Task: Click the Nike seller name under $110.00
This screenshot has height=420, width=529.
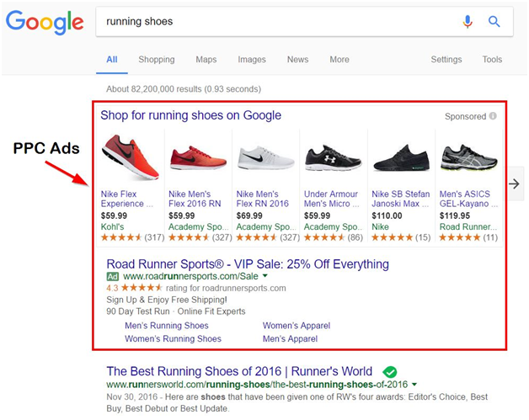Action: (x=380, y=227)
